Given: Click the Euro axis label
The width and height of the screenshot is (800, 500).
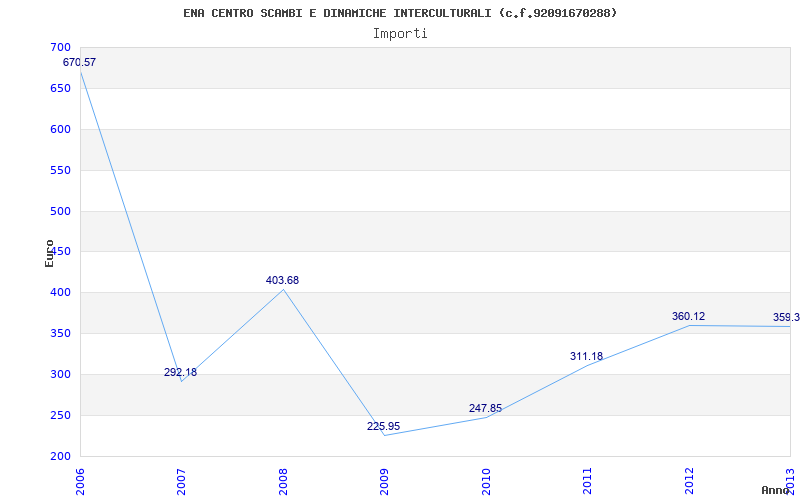Looking at the screenshot, I should [49, 253].
